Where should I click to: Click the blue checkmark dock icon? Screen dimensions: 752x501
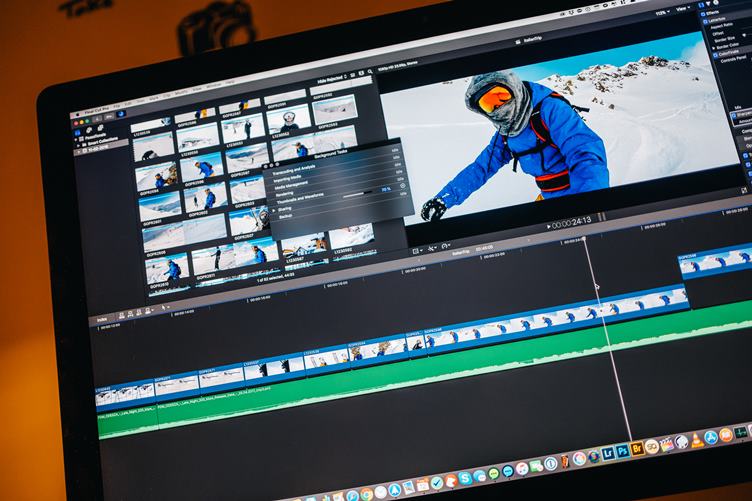[x=437, y=483]
